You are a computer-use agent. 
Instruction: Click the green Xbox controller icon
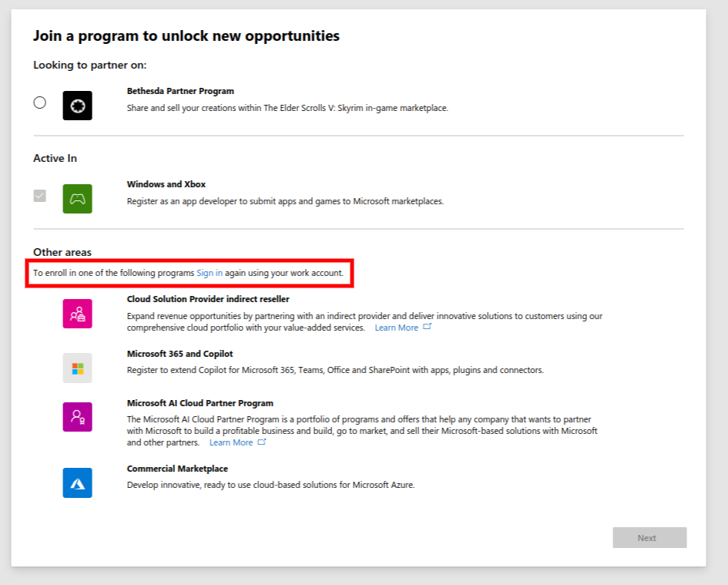point(77,198)
